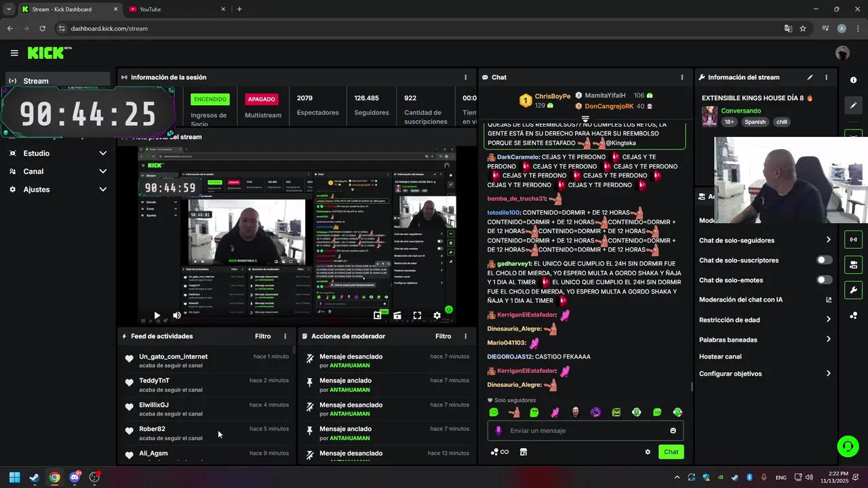Screen dimensions: 868x488
Task: Send message with the green Chat button
Action: click(671, 452)
